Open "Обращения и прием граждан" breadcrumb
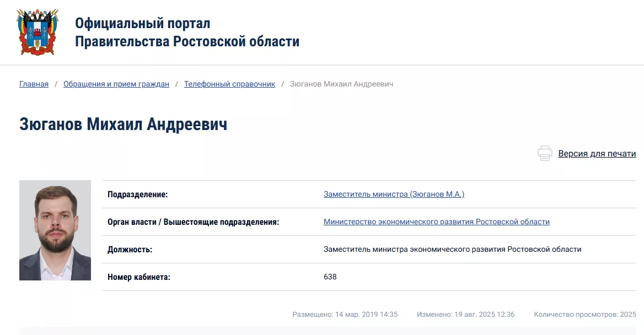The image size is (644, 335). tap(116, 84)
